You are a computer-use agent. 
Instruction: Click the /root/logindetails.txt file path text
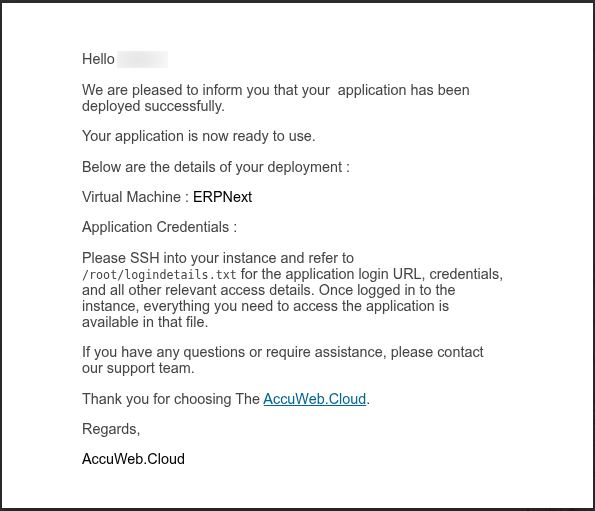pyautogui.click(x=159, y=274)
